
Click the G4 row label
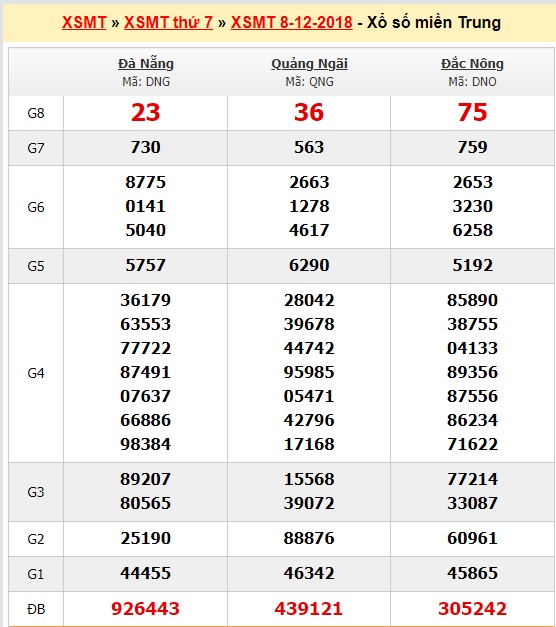pos(36,373)
